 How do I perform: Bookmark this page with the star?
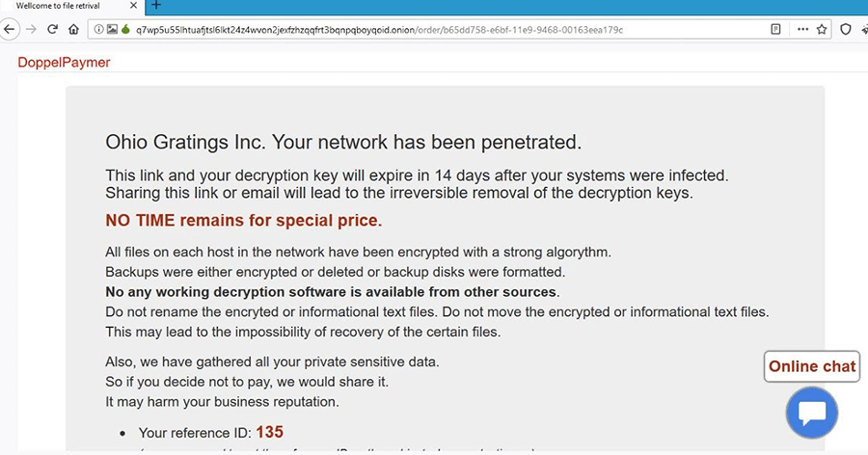pos(822,29)
